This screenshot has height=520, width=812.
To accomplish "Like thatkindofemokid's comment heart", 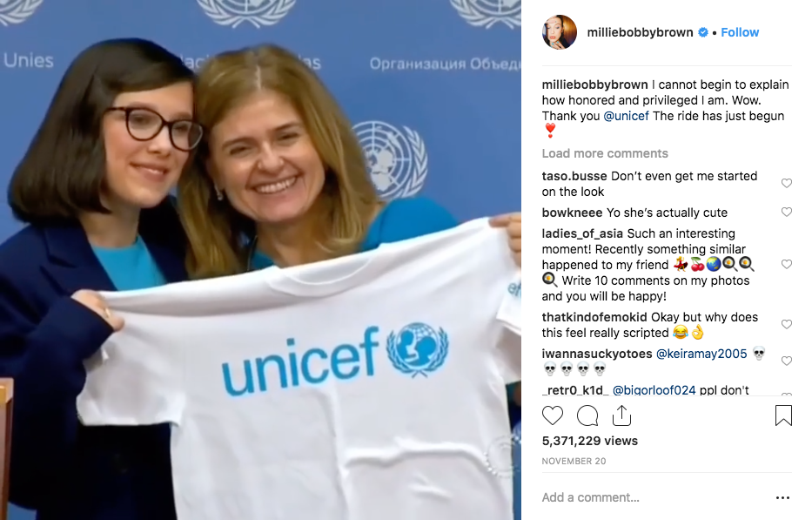I will click(x=786, y=324).
